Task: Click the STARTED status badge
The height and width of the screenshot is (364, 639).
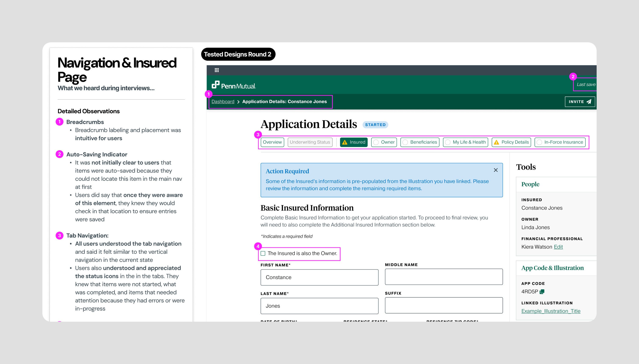Action: (x=375, y=125)
